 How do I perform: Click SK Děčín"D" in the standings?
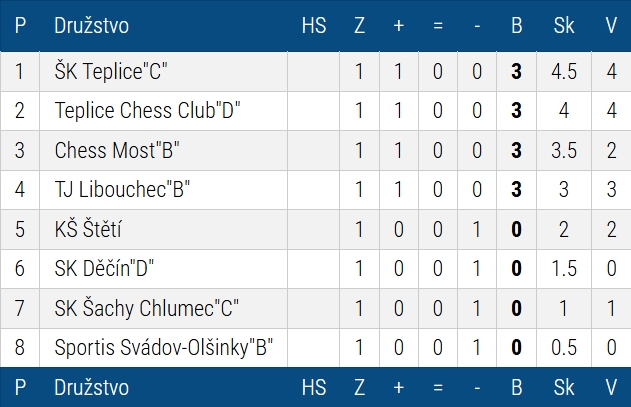(x=104, y=269)
